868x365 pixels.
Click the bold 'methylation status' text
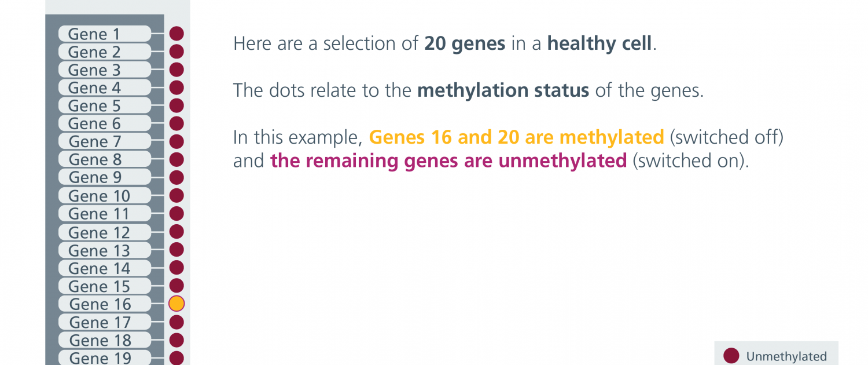pos(503,91)
